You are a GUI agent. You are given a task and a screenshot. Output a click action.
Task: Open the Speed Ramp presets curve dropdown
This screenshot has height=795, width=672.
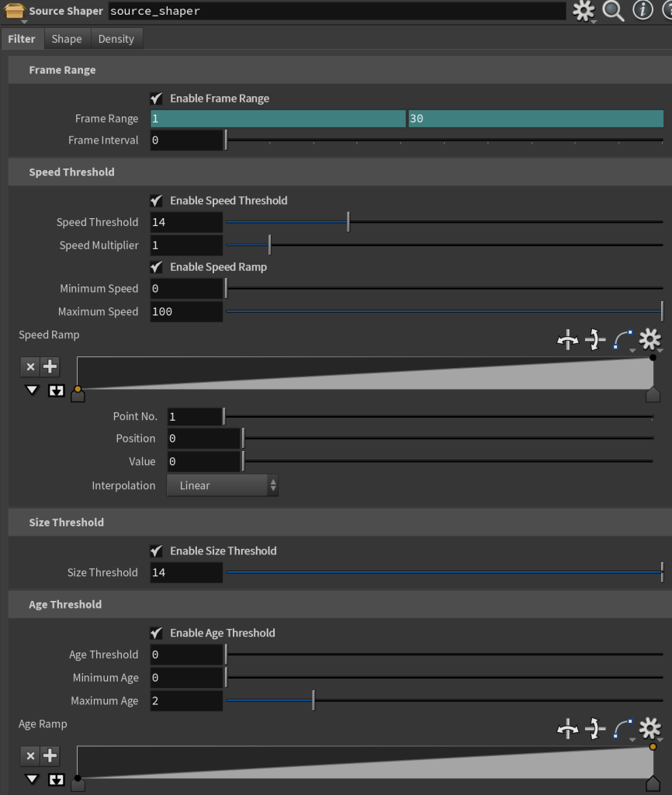tap(622, 339)
